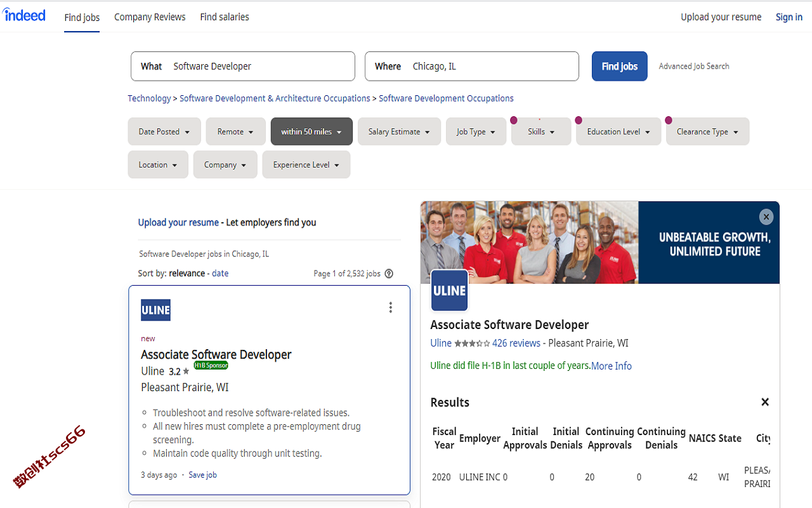Click the purple dot on Education Level filter
812x508 pixels.
[x=579, y=121]
